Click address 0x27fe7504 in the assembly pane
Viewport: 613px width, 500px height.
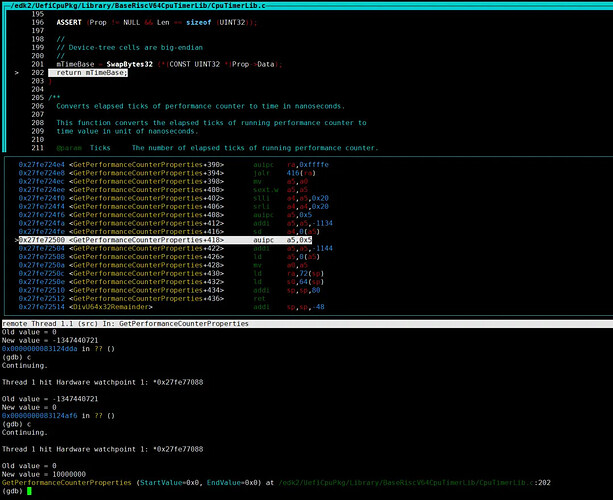coord(42,250)
